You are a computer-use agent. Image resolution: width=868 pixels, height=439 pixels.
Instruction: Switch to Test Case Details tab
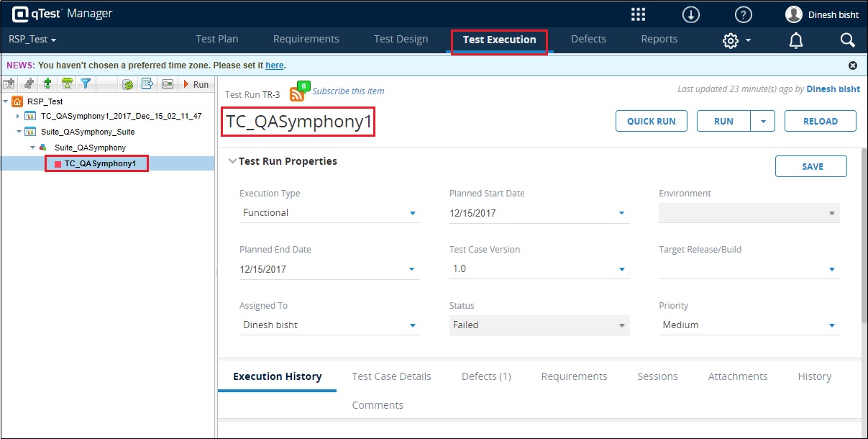[x=392, y=376]
